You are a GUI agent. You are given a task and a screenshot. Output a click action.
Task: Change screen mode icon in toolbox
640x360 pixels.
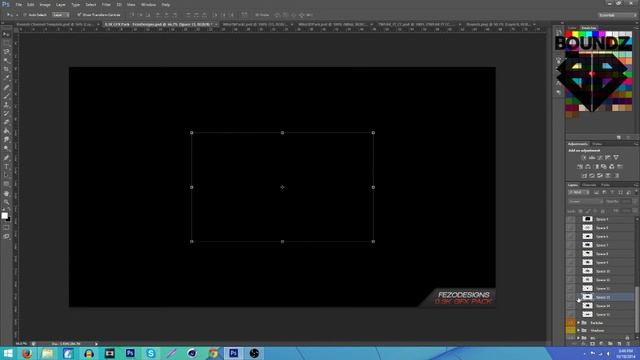(6, 236)
